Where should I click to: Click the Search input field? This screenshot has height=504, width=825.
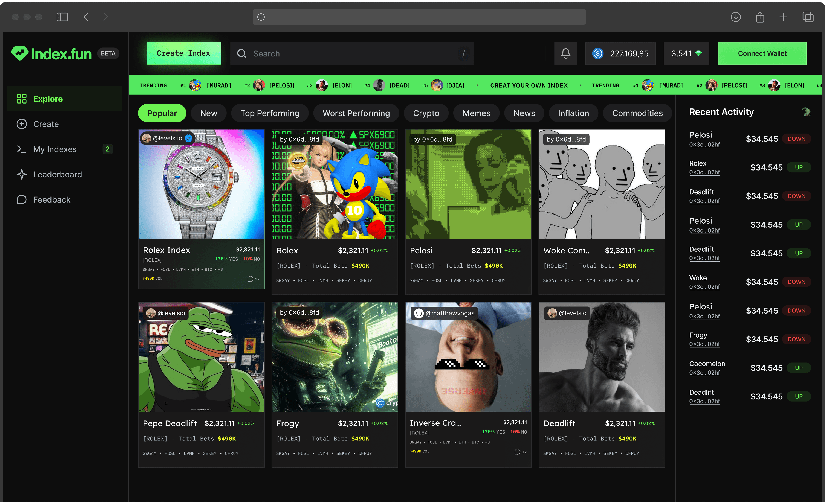point(352,53)
